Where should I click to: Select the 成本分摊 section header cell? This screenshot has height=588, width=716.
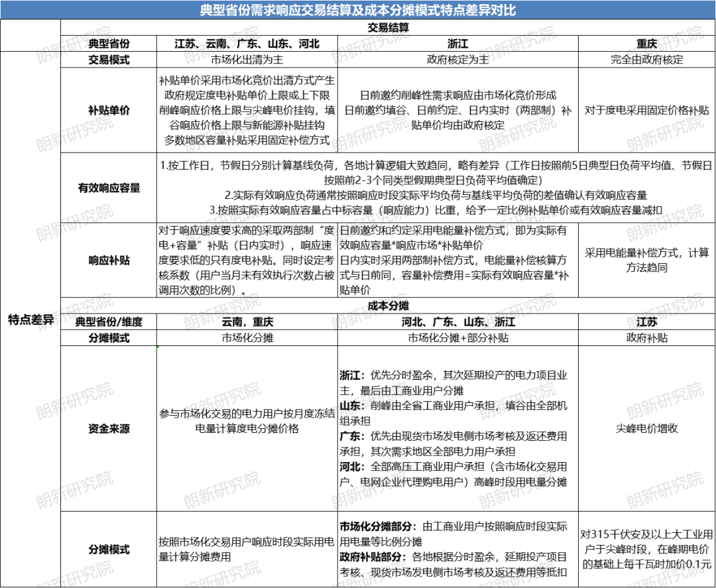[388, 307]
